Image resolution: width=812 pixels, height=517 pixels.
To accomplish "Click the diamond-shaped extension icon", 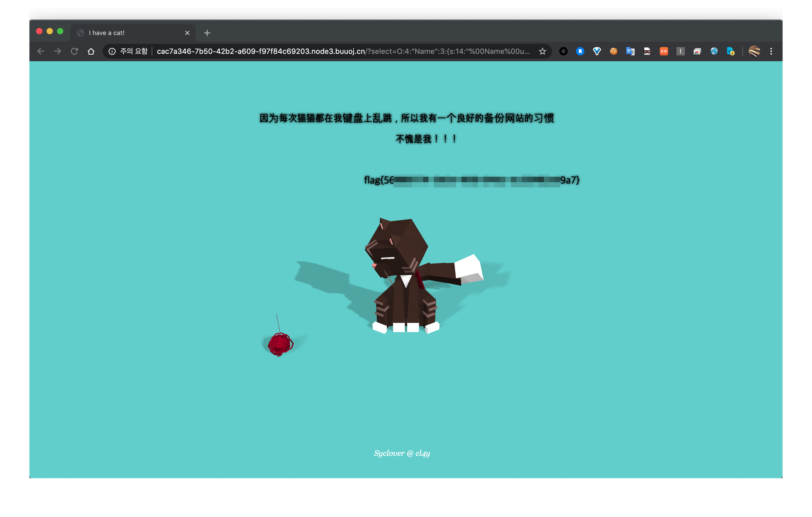I will (x=596, y=51).
